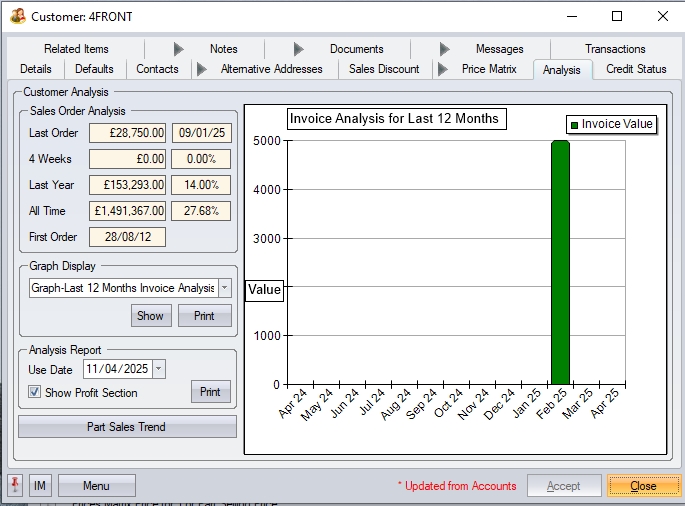Click the arrow icon beside Notes tab

pos(179,49)
